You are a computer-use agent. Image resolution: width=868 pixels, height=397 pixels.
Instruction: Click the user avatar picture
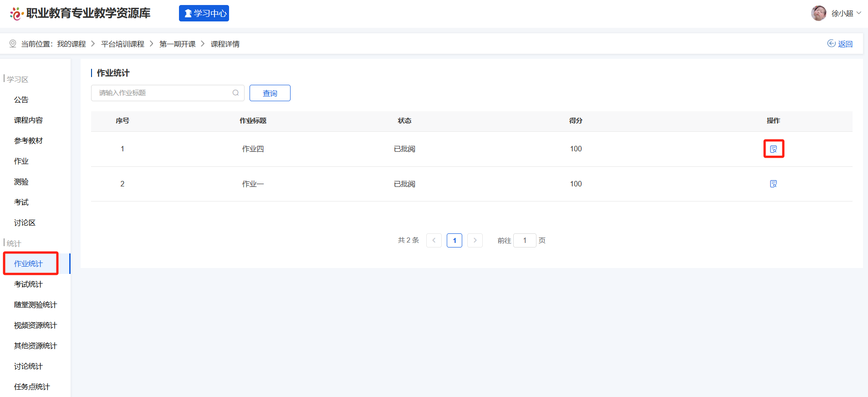point(818,13)
